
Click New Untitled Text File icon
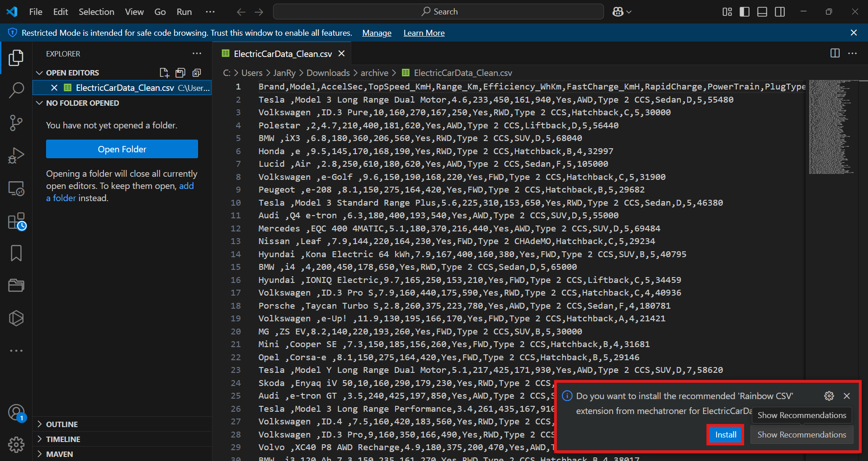[x=164, y=73]
